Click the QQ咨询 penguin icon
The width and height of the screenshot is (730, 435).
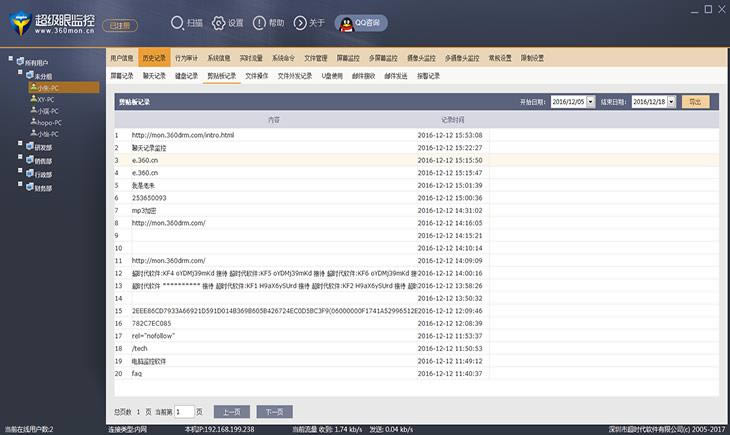click(343, 21)
